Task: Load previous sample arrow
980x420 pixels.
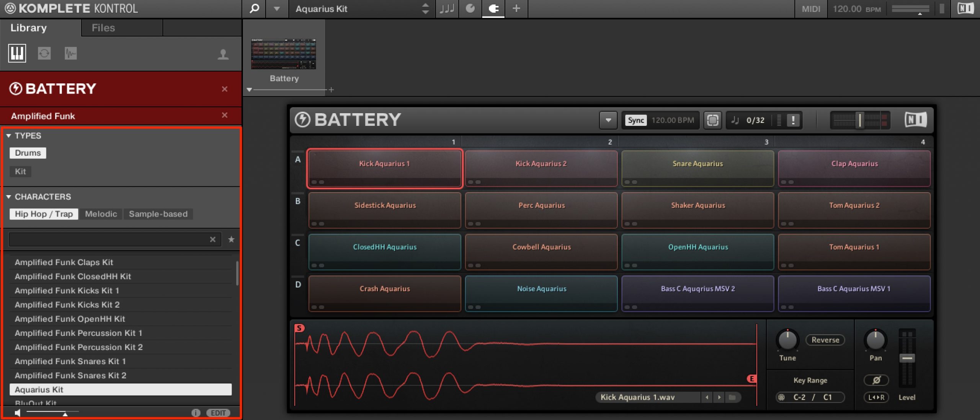Action: tap(707, 397)
